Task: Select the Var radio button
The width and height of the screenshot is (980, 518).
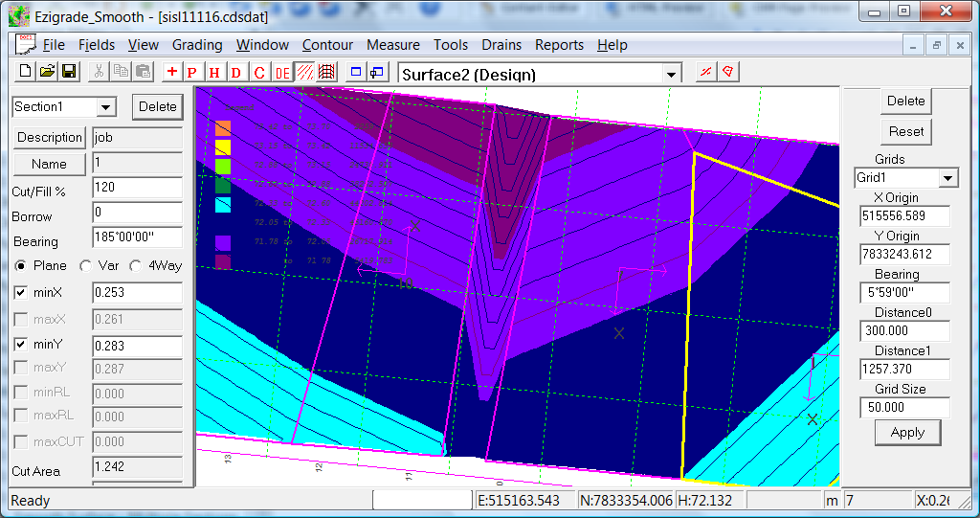Action: coord(85,266)
